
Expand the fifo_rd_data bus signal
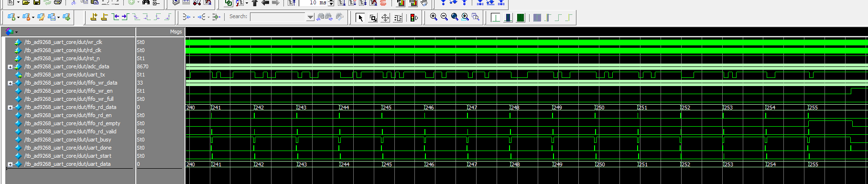click(10, 108)
